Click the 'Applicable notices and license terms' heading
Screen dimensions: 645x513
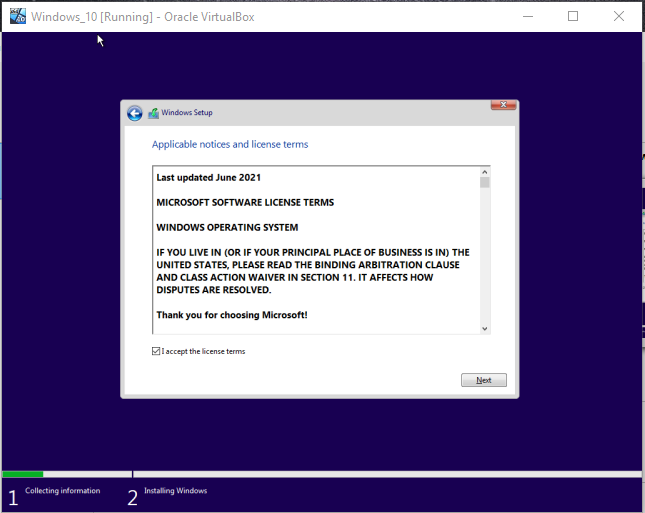tap(230, 144)
